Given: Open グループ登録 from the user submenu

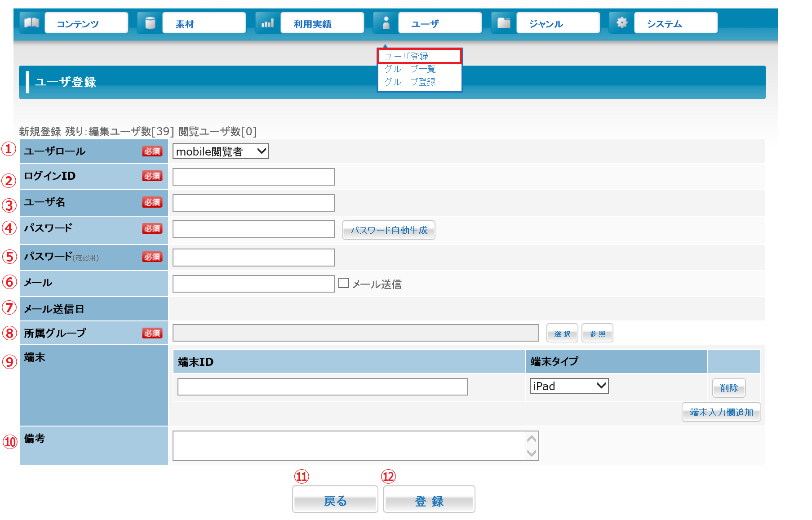Looking at the screenshot, I should tap(410, 82).
